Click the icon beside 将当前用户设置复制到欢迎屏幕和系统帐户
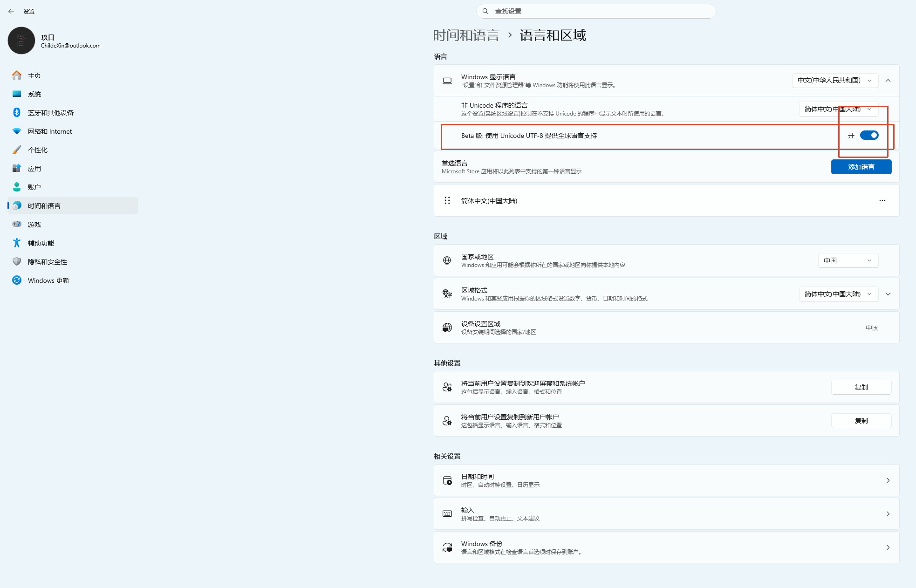The height and width of the screenshot is (588, 916). pyautogui.click(x=447, y=387)
